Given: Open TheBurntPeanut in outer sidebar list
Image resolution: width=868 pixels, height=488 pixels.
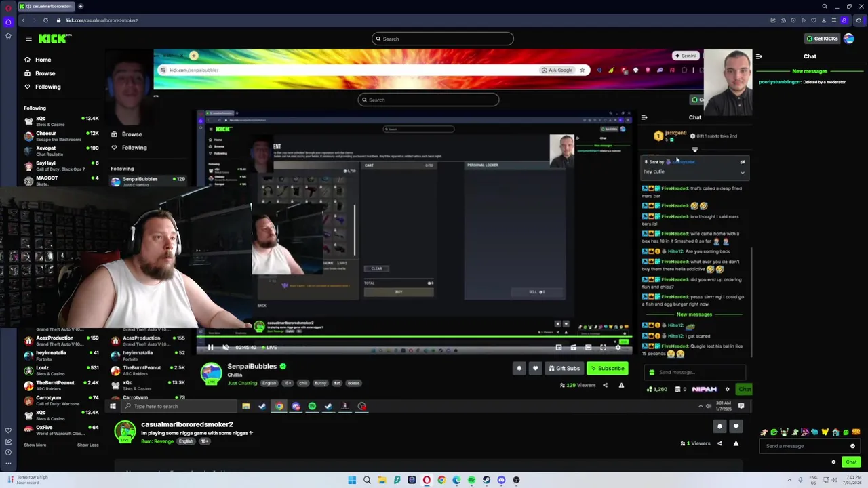Looking at the screenshot, I should tap(62, 386).
